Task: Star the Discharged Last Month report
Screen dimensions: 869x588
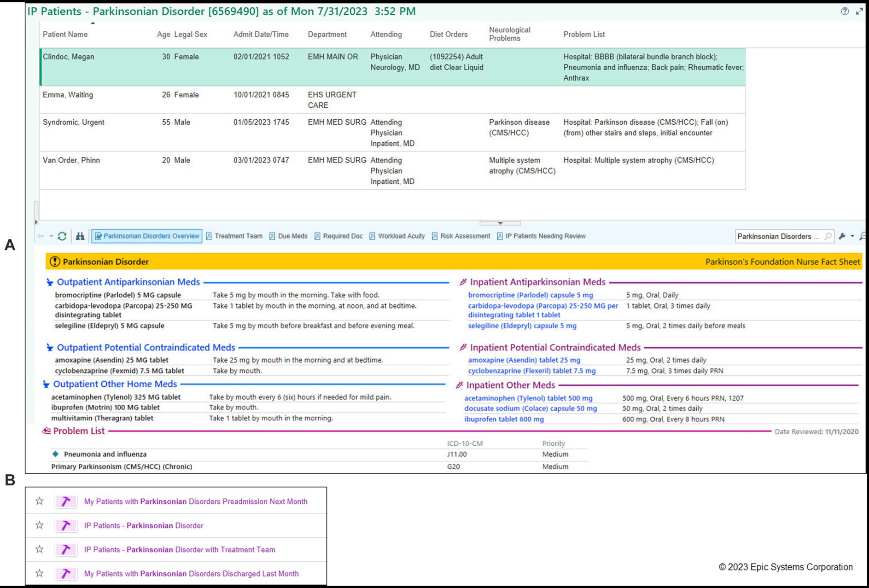Action: tap(40, 573)
